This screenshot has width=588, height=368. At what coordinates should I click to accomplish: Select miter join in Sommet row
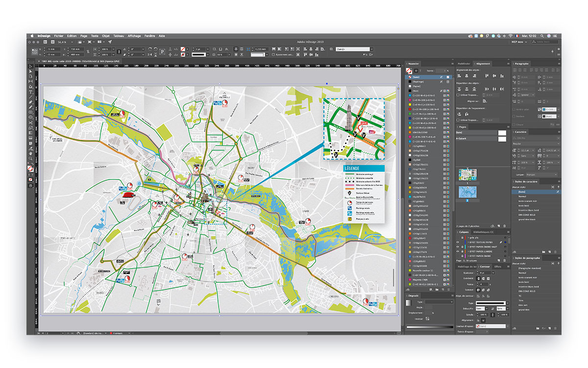pyautogui.click(x=478, y=289)
